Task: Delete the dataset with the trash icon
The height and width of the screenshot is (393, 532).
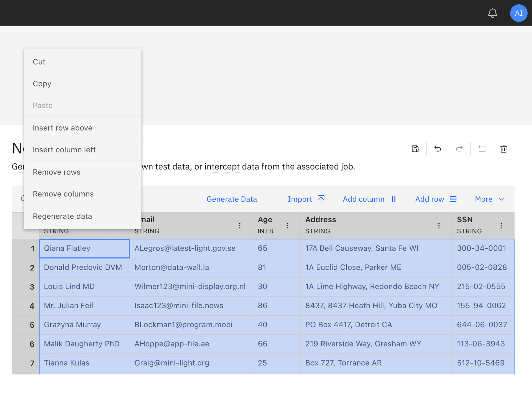Action: (503, 149)
